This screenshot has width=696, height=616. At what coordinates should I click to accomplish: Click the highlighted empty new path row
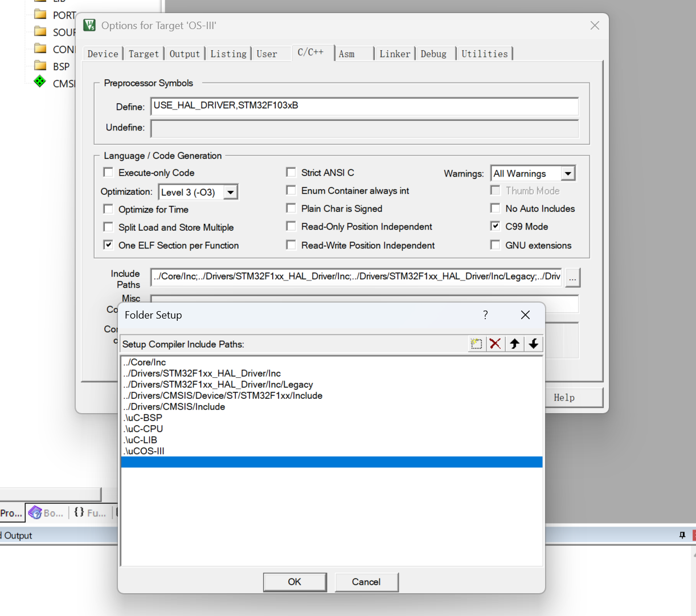point(331,462)
